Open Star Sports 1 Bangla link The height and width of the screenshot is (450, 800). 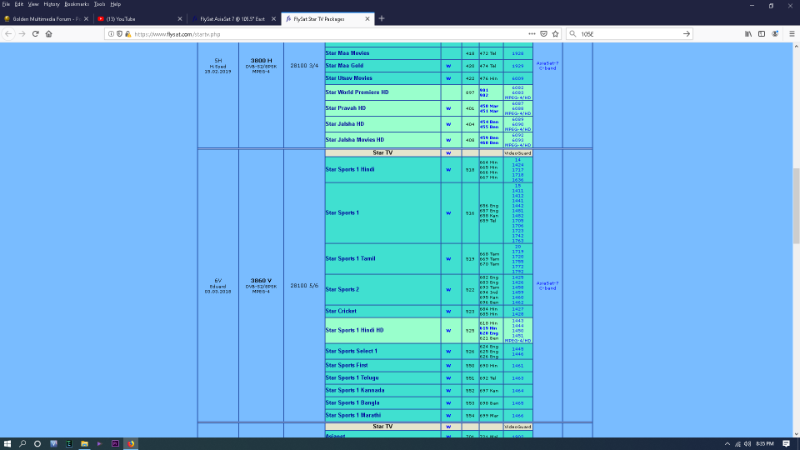[x=353, y=403]
